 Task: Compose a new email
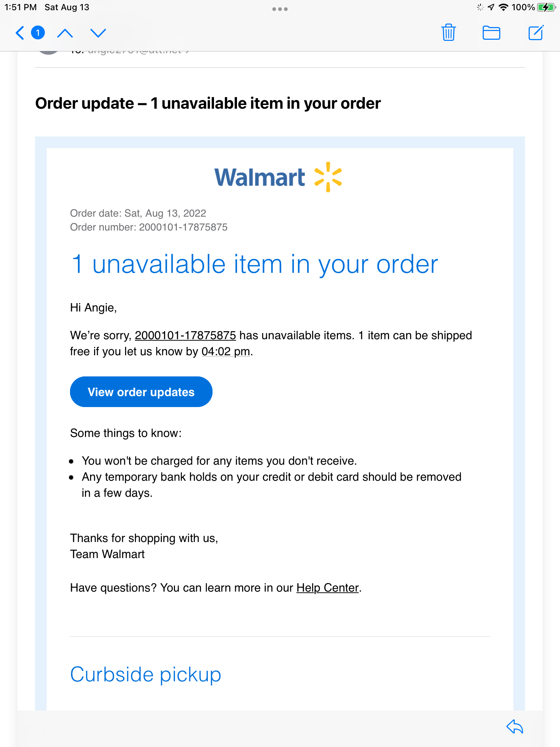tap(536, 33)
